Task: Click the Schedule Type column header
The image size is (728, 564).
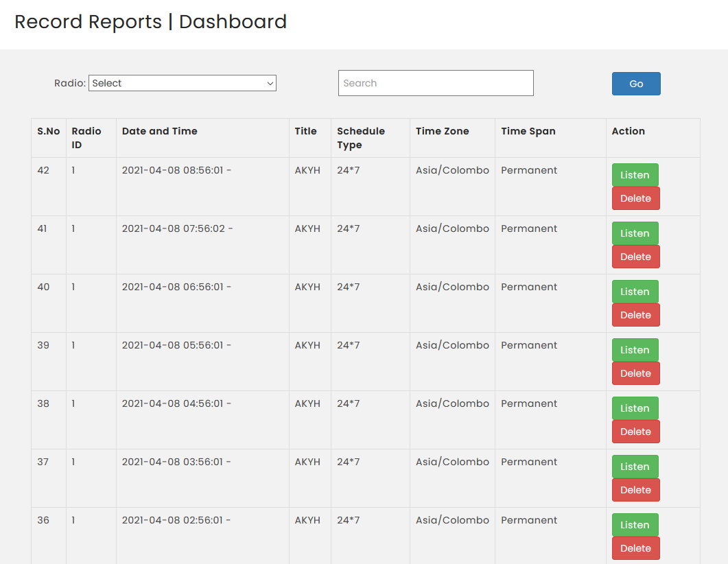Action: click(x=361, y=138)
